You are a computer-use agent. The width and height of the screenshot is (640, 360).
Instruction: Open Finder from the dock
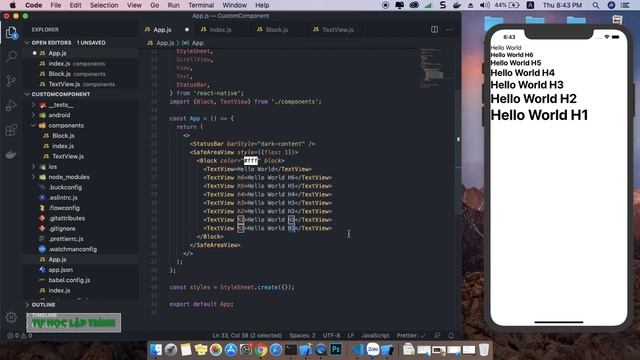pyautogui.click(x=156, y=350)
